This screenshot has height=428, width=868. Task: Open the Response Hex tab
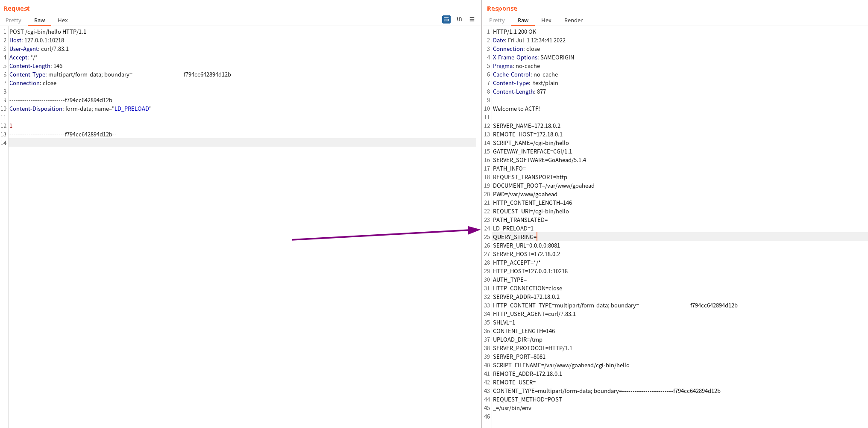pyautogui.click(x=546, y=20)
